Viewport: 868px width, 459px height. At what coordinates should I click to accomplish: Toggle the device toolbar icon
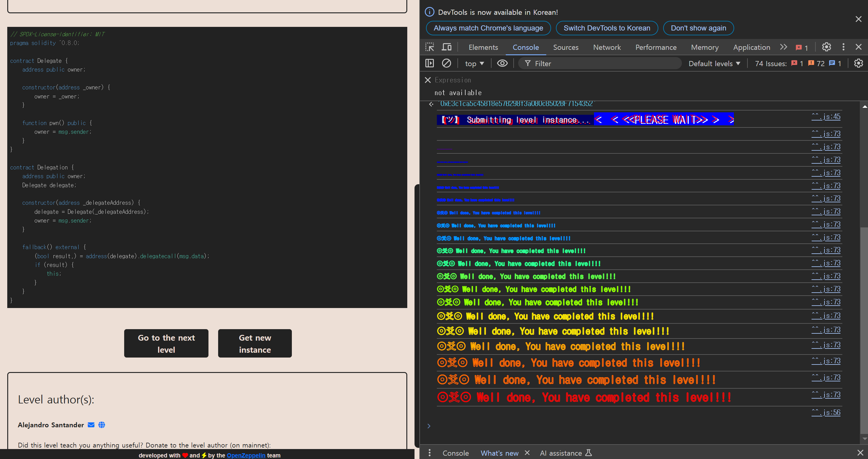[x=447, y=47]
